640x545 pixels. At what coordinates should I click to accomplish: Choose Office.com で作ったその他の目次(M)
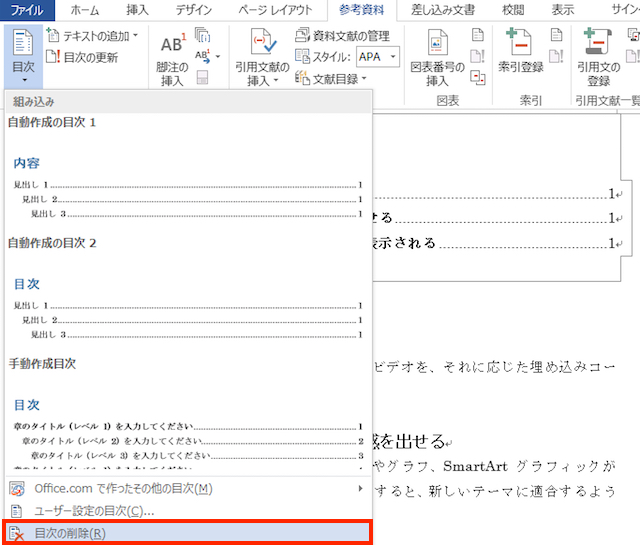point(188,488)
